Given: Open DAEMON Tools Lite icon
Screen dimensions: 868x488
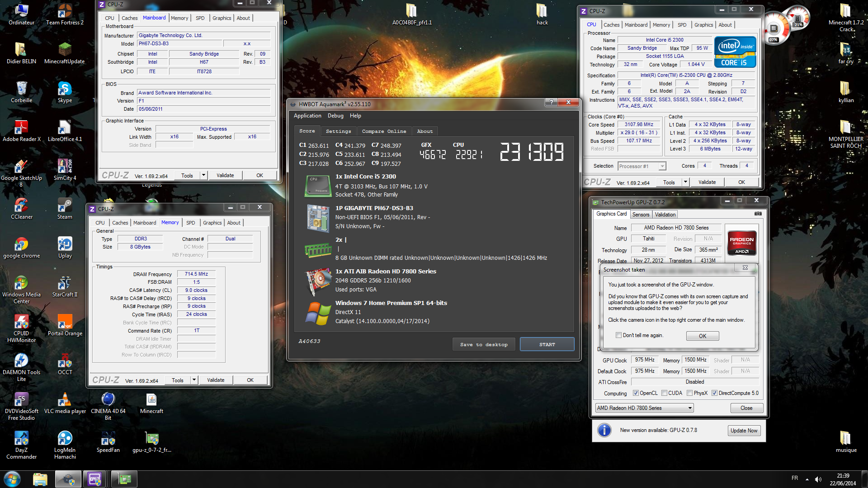Looking at the screenshot, I should point(21,367).
